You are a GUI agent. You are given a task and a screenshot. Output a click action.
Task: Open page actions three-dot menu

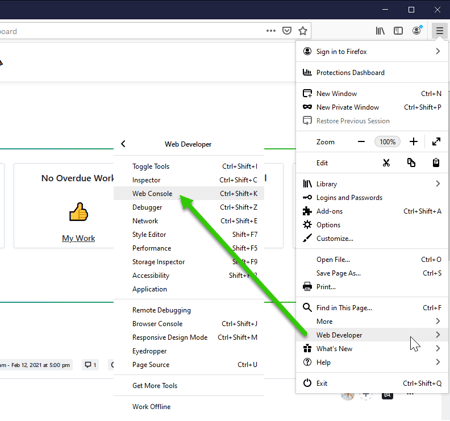[x=271, y=31]
